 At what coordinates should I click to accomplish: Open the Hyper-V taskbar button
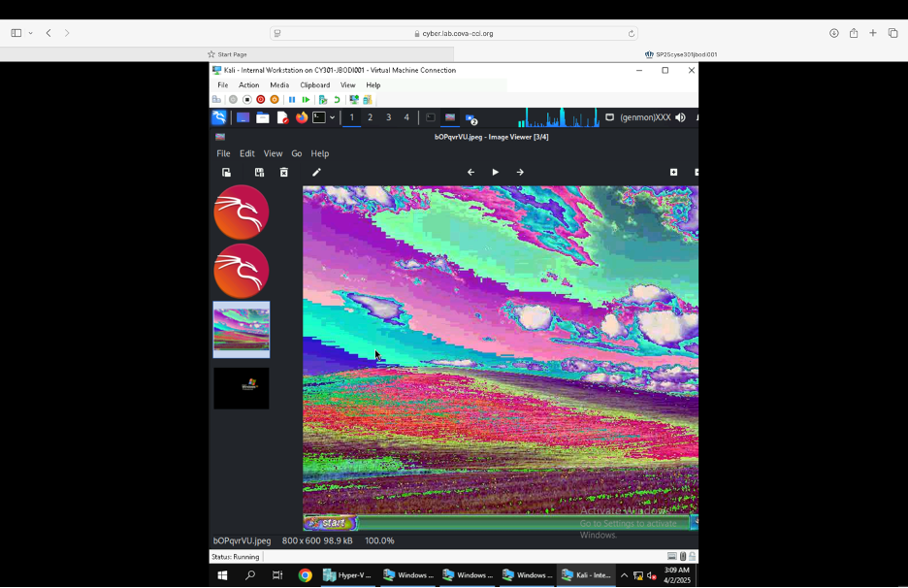point(347,575)
